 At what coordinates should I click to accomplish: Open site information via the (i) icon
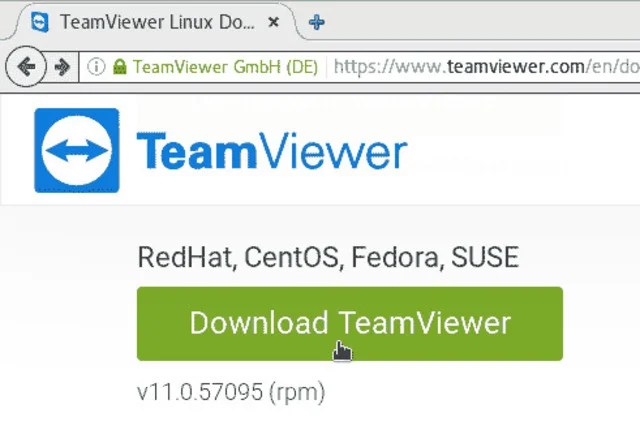coord(96,66)
